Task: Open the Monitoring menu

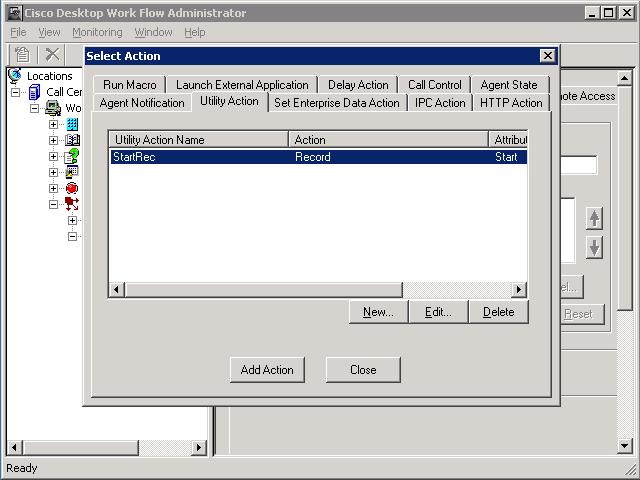Action: [97, 32]
